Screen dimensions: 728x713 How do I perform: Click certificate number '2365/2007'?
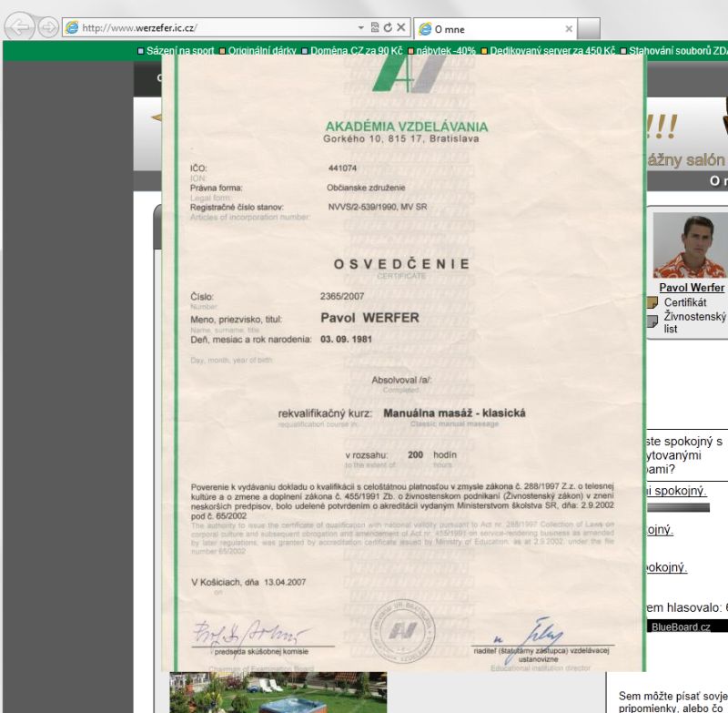pyautogui.click(x=342, y=296)
